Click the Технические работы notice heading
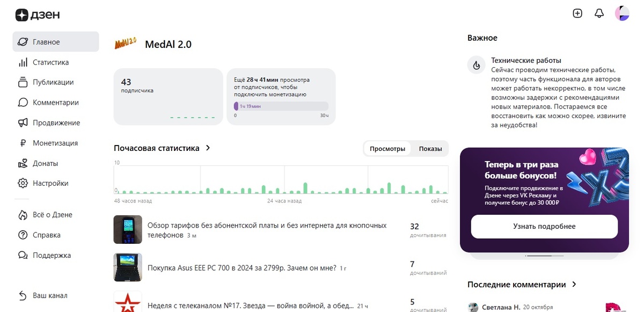This screenshot has height=312, width=644. tap(526, 61)
